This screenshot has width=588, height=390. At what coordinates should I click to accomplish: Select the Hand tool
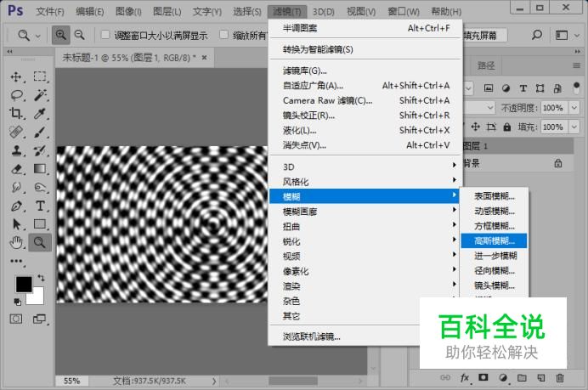(16, 243)
